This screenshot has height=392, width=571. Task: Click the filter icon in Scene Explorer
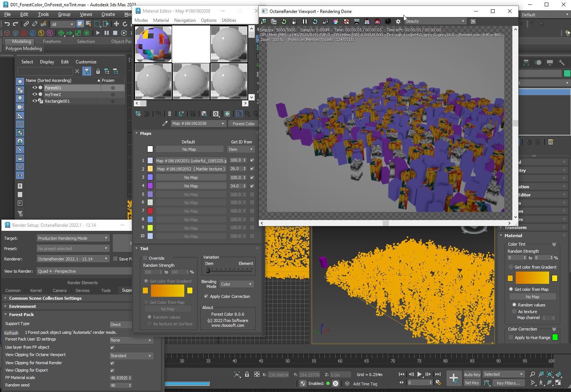point(87,71)
